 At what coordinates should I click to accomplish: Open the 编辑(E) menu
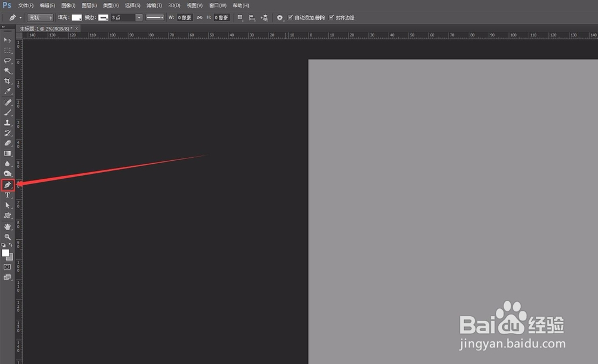(47, 5)
